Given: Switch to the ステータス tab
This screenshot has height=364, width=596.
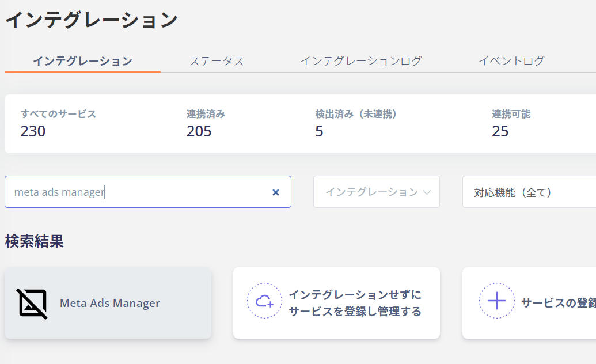Looking at the screenshot, I should coord(217,61).
